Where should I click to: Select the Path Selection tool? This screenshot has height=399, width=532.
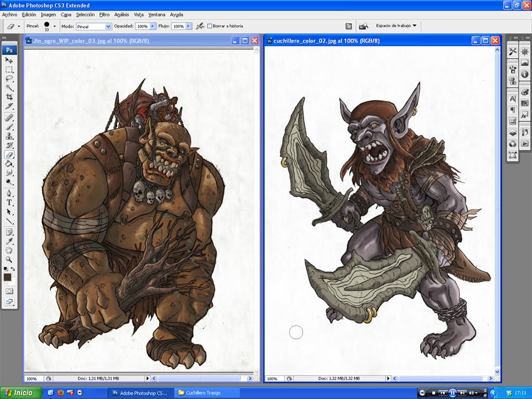9,212
